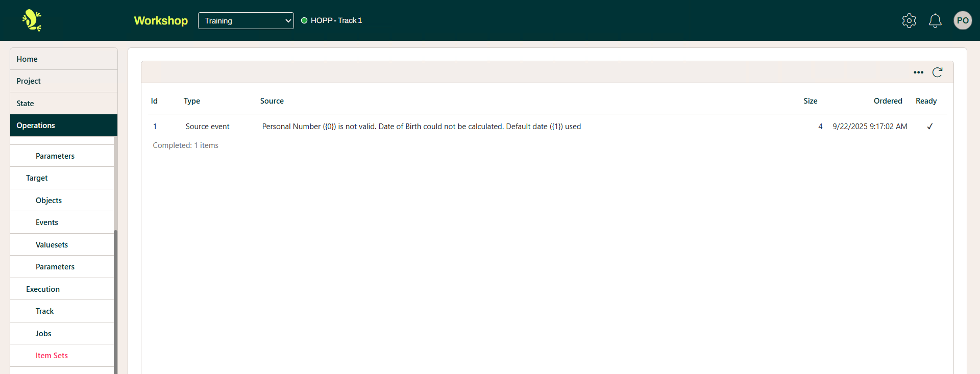This screenshot has height=374, width=980.
Task: Click the frog logo icon
Action: pos(32,20)
